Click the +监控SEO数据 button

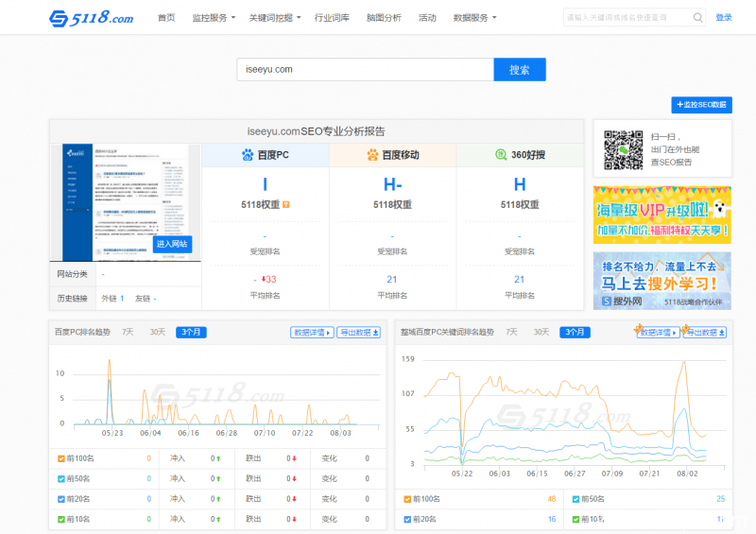tap(701, 105)
